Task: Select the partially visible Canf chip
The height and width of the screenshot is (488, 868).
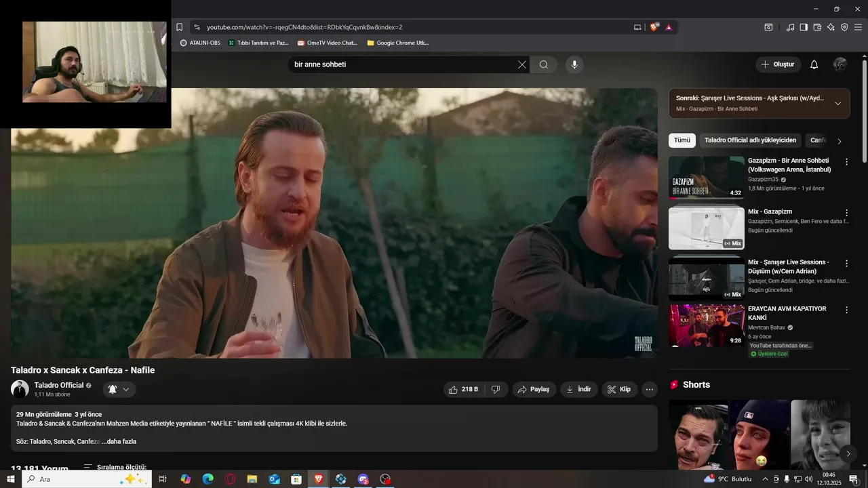Action: coord(817,140)
